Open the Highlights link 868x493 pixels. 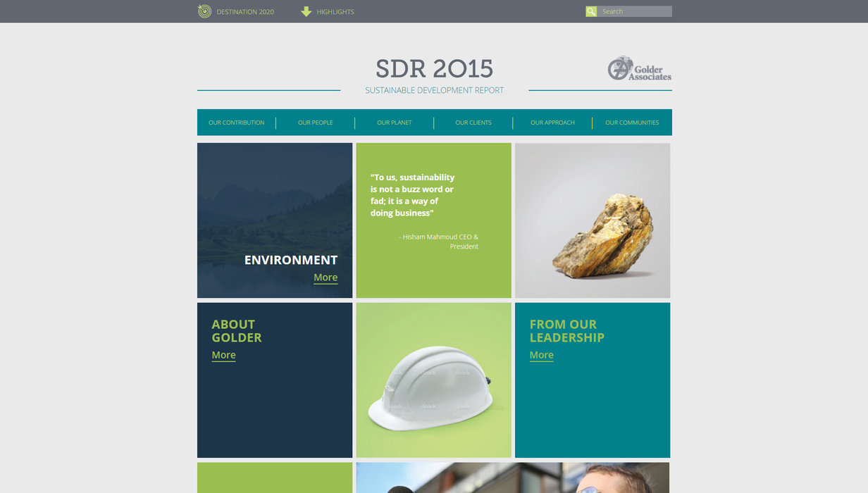(x=335, y=12)
